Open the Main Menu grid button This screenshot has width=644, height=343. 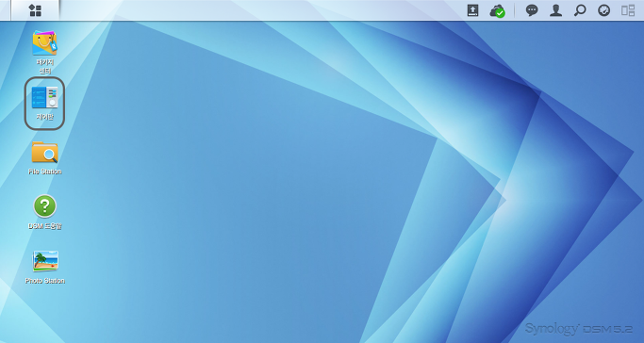35,10
